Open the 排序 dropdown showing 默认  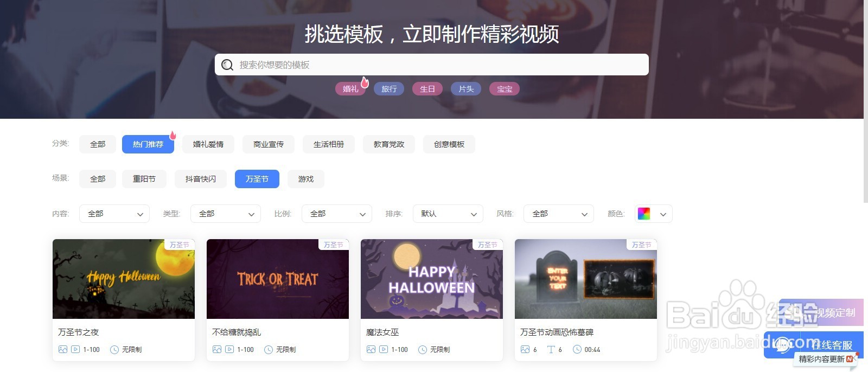448,214
